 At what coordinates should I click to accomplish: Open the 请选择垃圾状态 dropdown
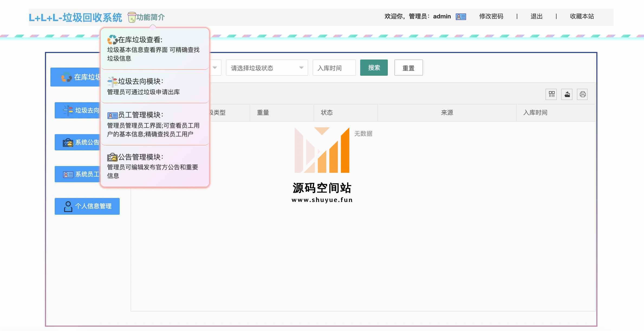click(x=267, y=68)
